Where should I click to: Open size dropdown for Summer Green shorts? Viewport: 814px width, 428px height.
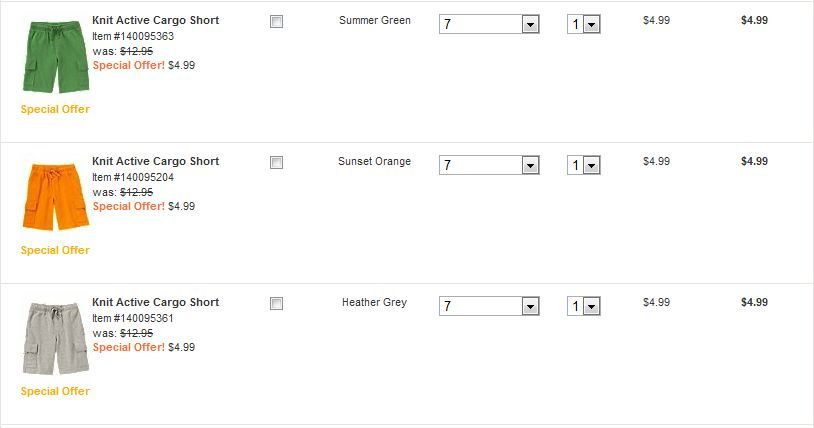(x=489, y=24)
